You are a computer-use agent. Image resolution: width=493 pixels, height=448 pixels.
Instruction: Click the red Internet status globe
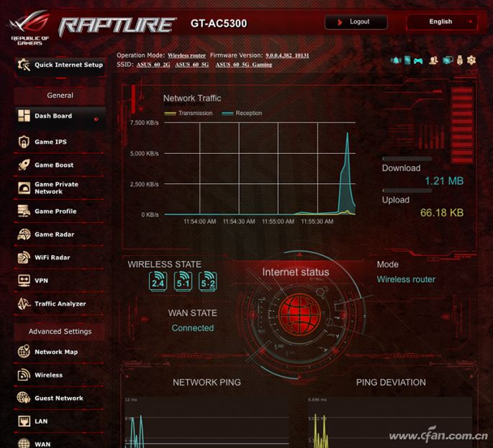[x=299, y=315]
